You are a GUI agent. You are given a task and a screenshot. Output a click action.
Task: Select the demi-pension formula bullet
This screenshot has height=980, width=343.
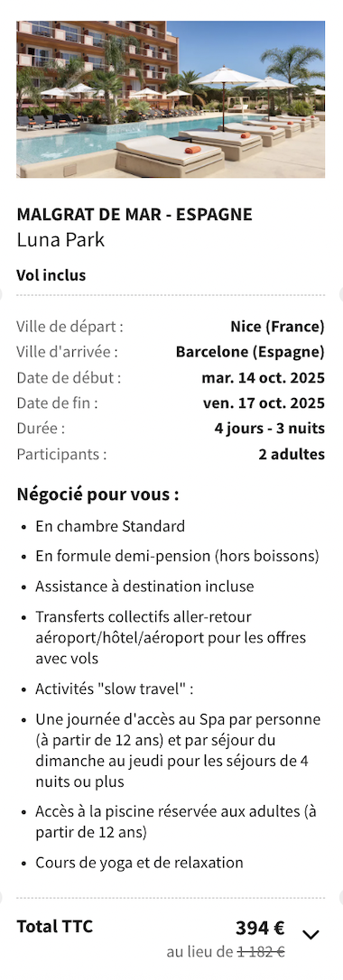[177, 556]
